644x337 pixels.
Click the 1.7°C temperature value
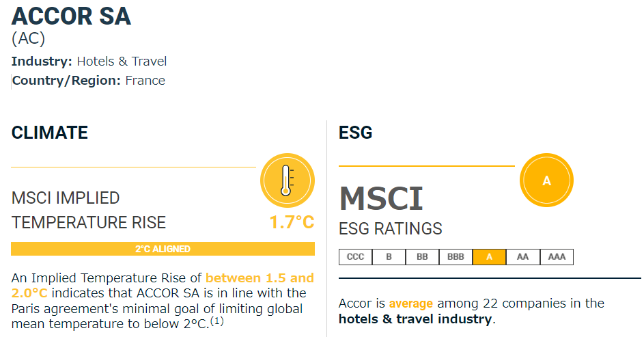292,222
